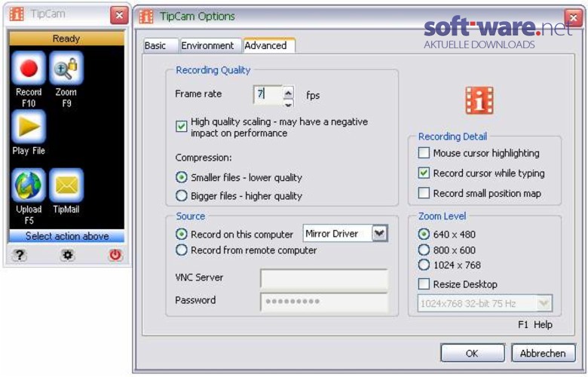
Task: Open TipMail envelope icon
Action: tap(66, 185)
